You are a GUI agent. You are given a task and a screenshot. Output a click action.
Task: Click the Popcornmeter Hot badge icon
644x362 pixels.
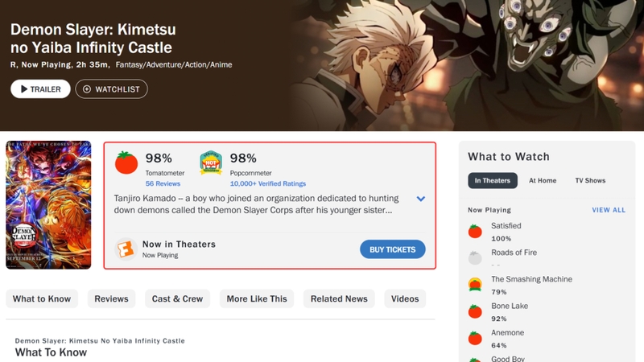[211, 162]
